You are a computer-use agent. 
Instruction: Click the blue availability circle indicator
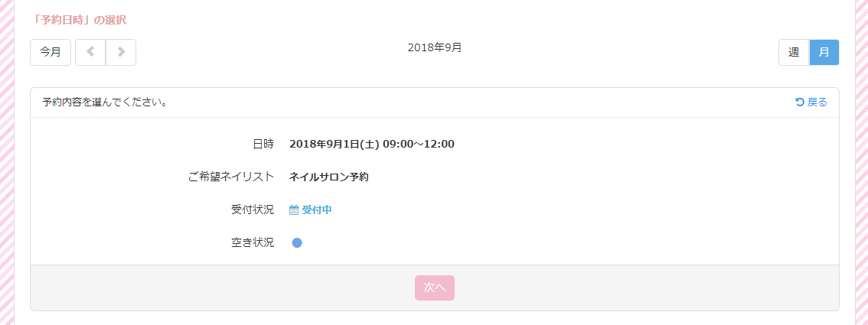coord(297,243)
